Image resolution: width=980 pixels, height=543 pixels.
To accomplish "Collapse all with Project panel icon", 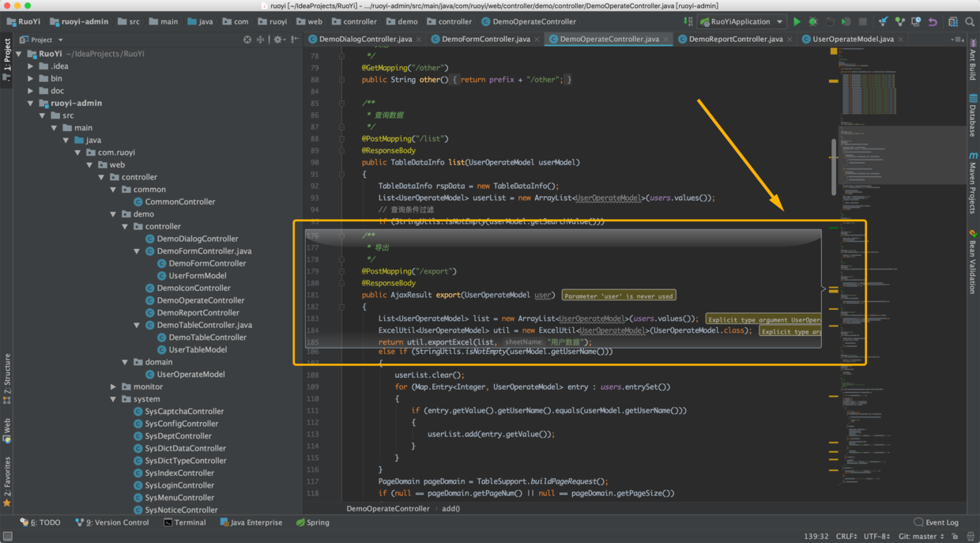I will click(261, 40).
